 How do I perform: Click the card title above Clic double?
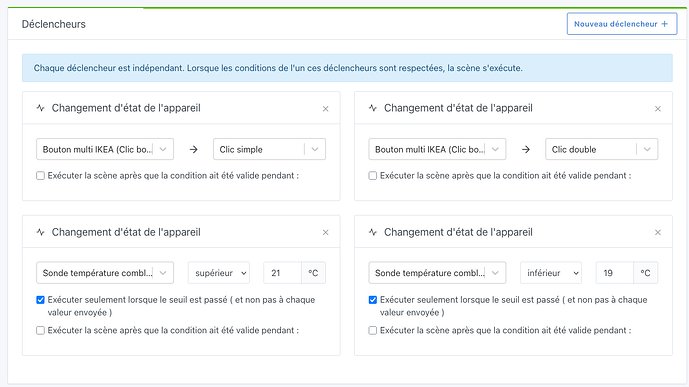coord(458,108)
